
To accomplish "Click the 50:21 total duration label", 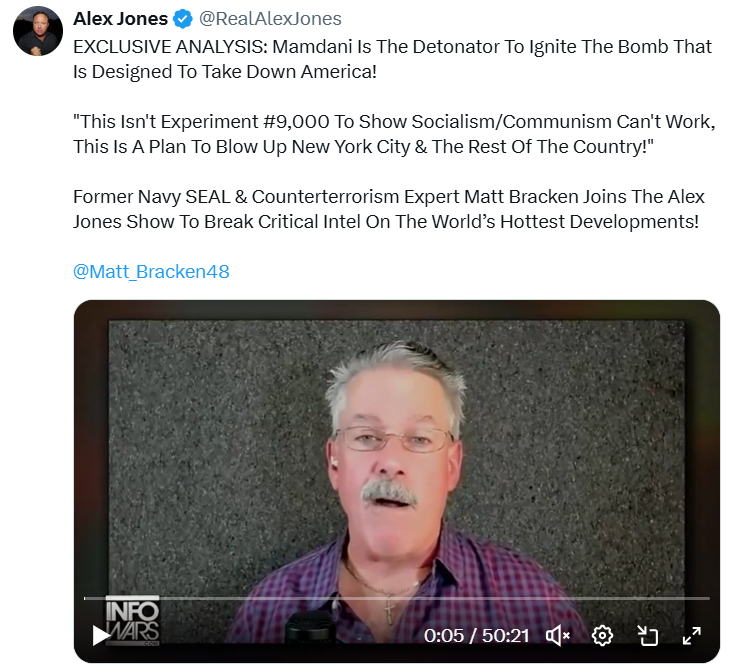I will pos(506,636).
